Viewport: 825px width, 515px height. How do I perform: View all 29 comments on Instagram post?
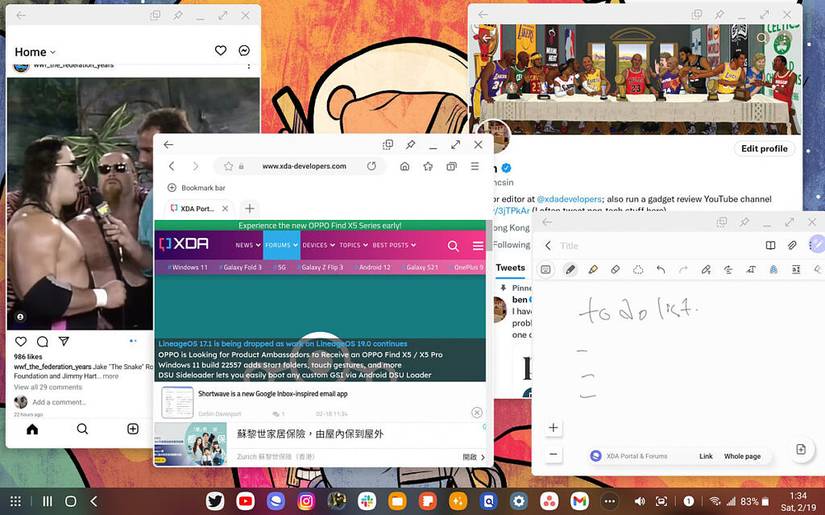(x=48, y=387)
